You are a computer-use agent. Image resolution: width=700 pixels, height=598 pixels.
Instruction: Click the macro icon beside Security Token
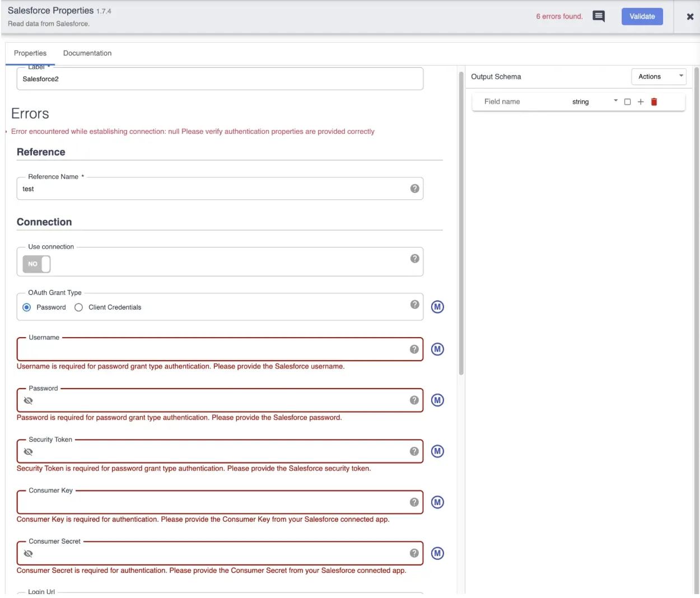[x=437, y=451]
